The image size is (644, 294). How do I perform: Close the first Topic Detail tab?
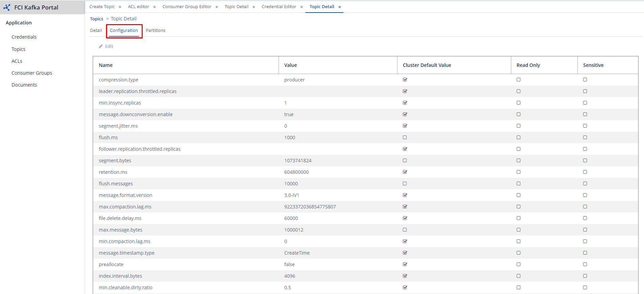pyautogui.click(x=254, y=7)
